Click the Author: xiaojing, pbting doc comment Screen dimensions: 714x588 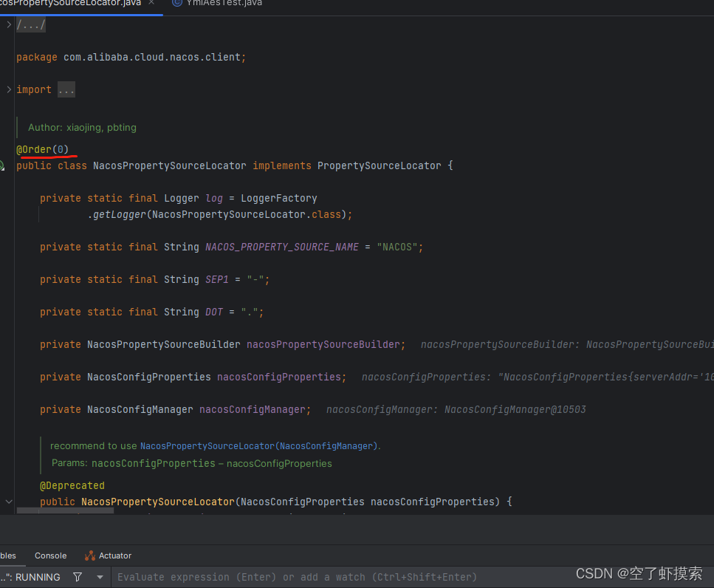[x=82, y=128]
